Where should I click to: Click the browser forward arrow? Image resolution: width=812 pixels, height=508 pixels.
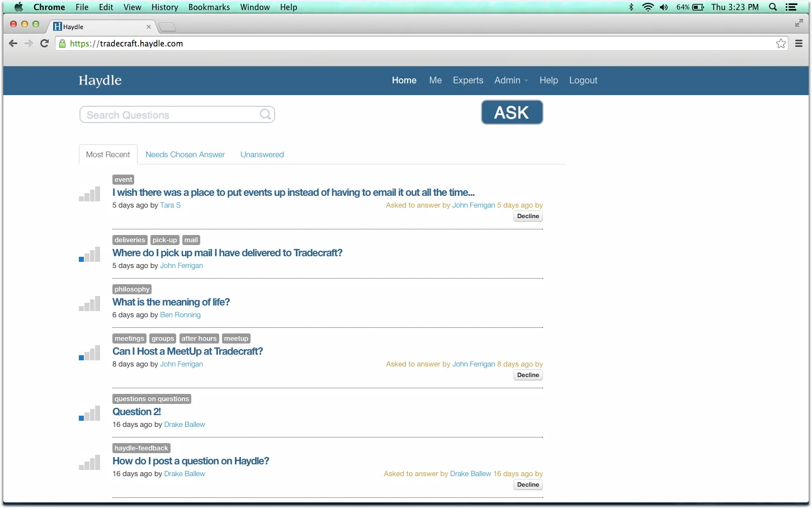click(x=29, y=44)
